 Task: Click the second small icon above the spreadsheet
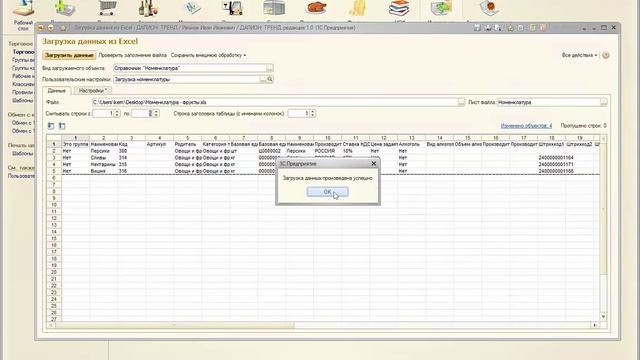(62, 126)
